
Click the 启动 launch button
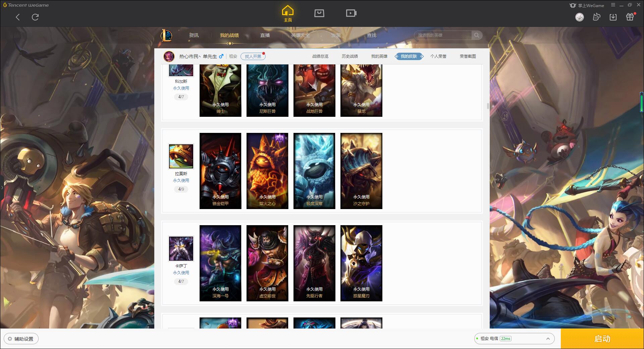pos(602,339)
